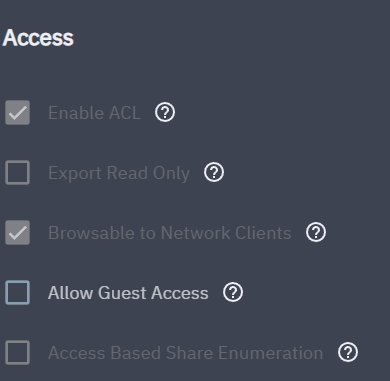Screen dimensions: 390x381
Task: Click the Export Read Only label
Action: [119, 173]
